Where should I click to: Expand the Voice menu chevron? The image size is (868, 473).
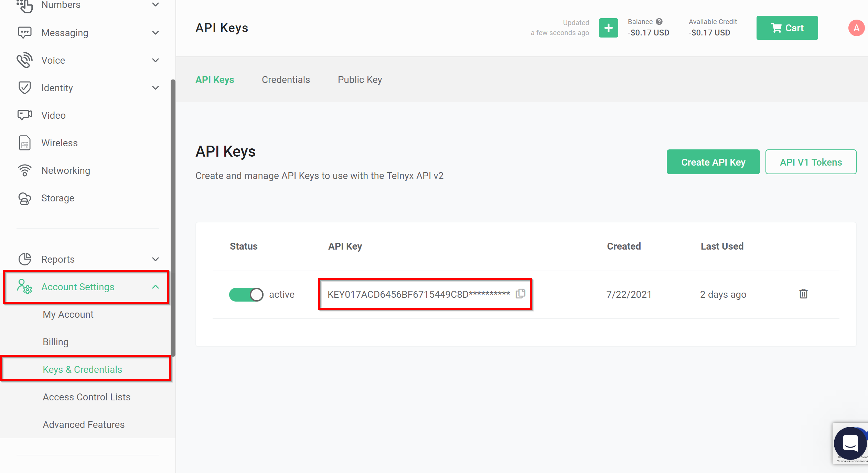tap(156, 60)
